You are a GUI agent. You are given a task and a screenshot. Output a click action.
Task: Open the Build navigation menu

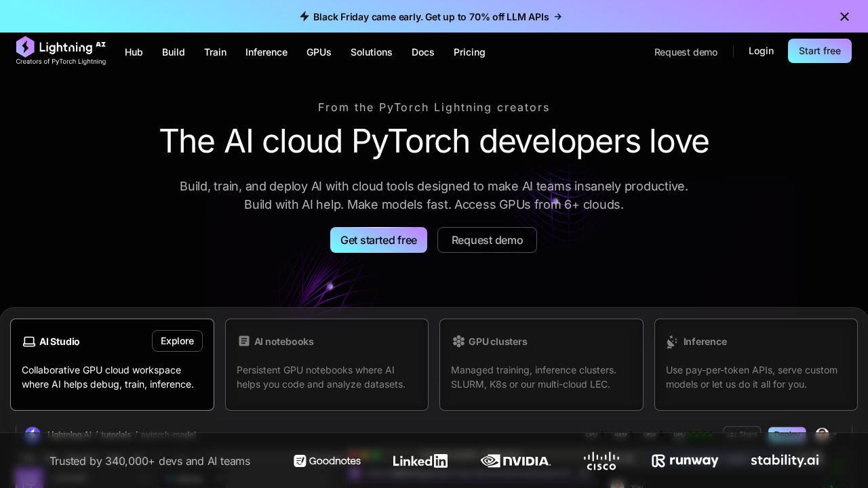173,52
